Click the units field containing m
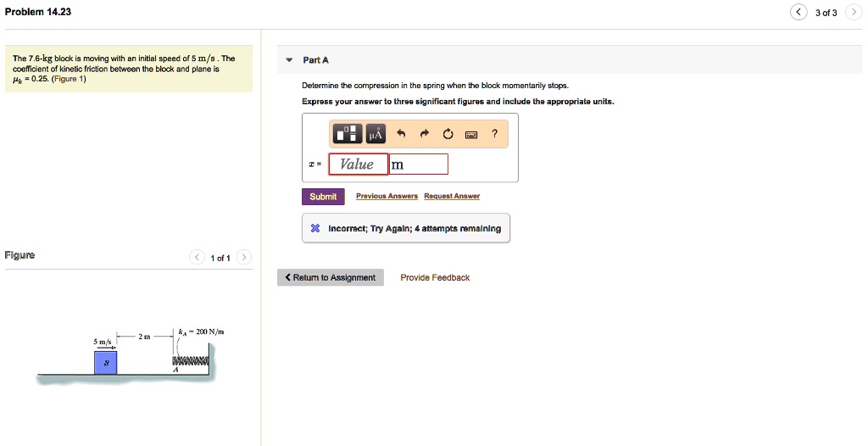868x446 pixels. click(418, 164)
